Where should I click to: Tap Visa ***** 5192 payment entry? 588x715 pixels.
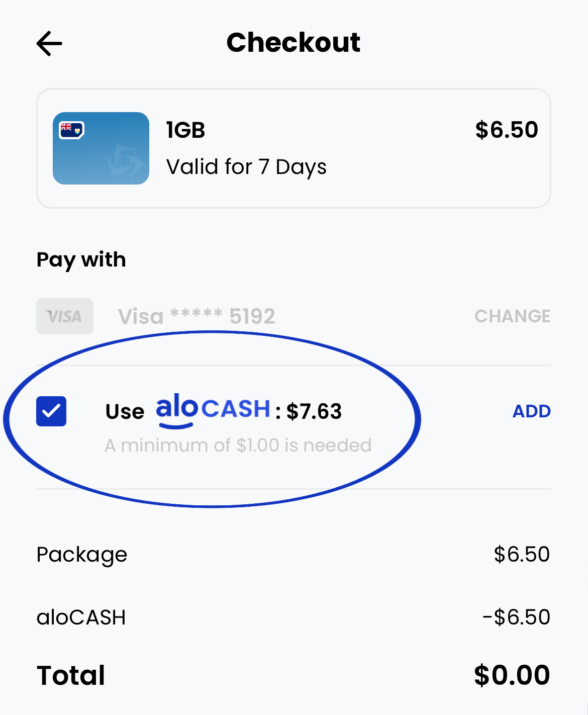(x=196, y=316)
